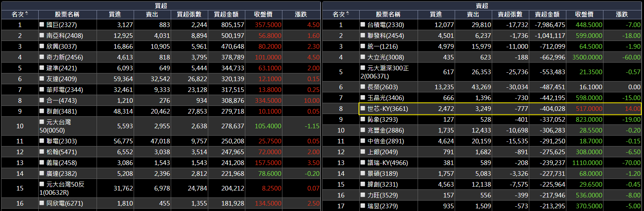
Task: Check the box for 世芯-KY(3661)
Action: (363, 108)
